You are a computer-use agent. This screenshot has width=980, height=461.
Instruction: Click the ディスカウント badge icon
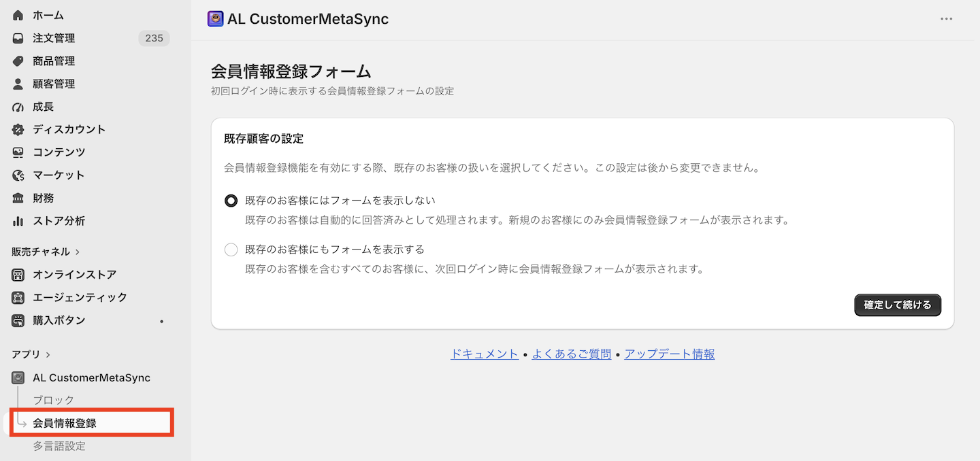[x=18, y=129]
